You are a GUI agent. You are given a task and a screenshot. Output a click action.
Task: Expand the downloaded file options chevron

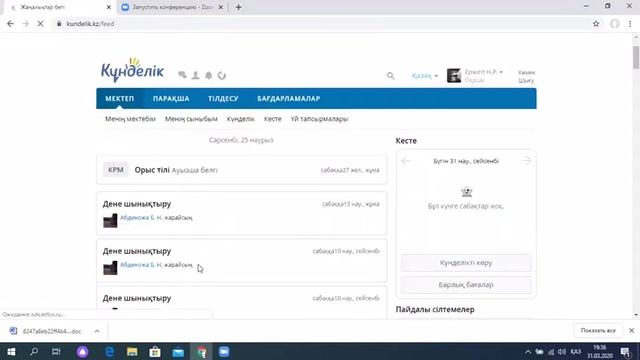pyautogui.click(x=97, y=331)
